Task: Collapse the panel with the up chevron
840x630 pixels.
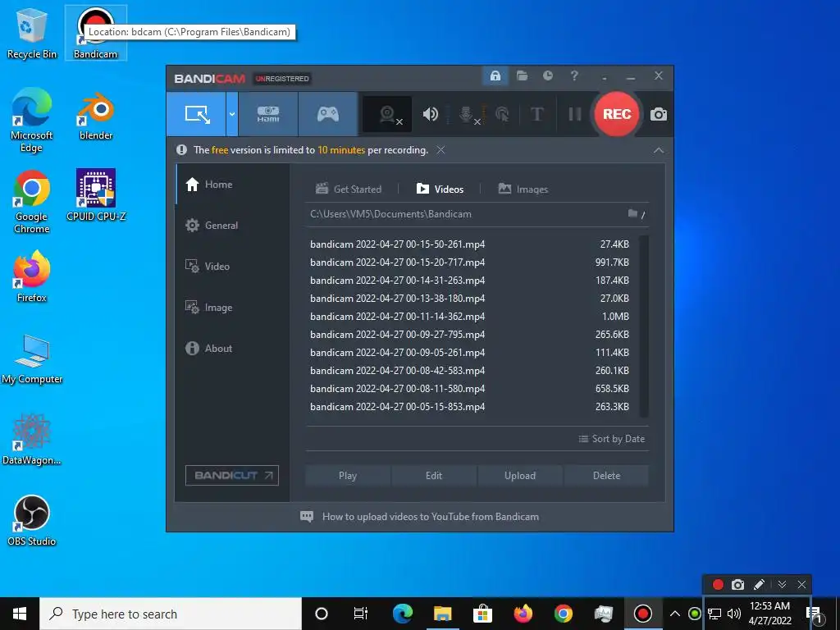Action: coord(659,151)
